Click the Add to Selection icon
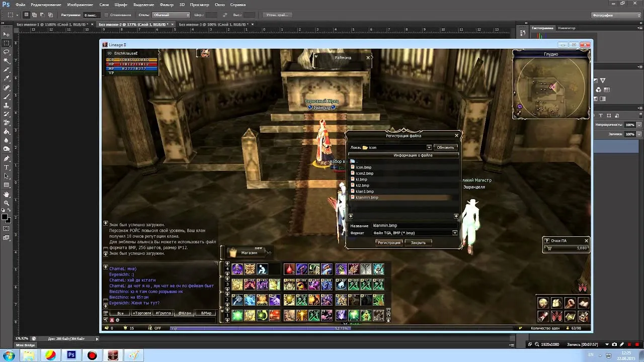 [35, 15]
